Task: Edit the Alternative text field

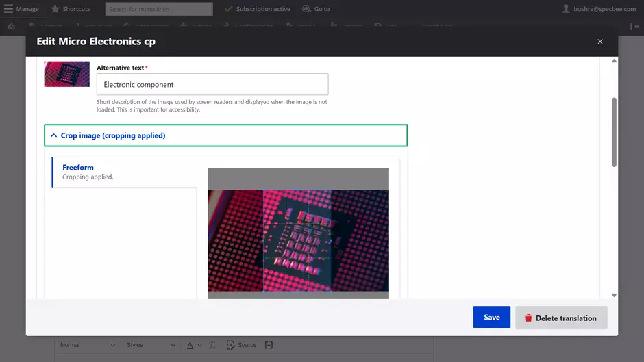Action: pos(212,84)
